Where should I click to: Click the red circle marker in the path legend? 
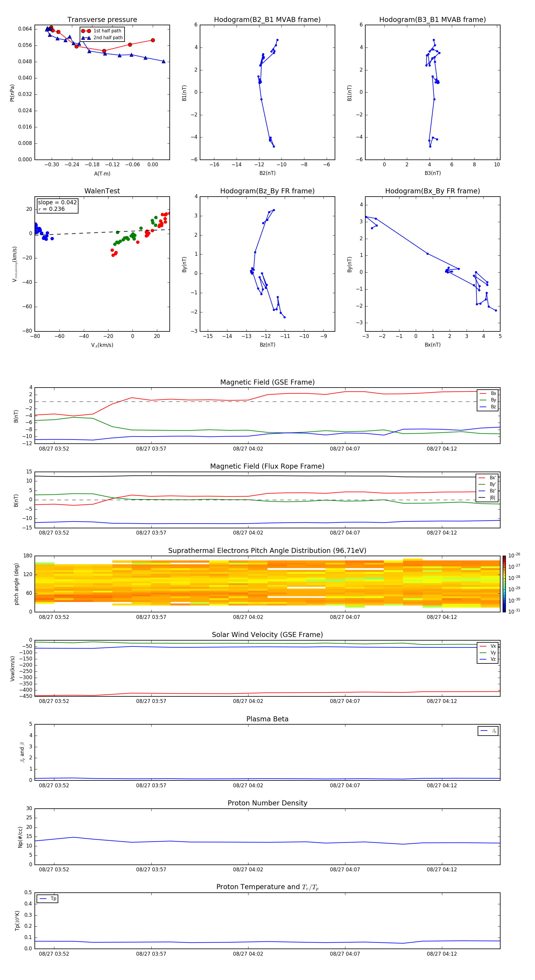point(86,31)
